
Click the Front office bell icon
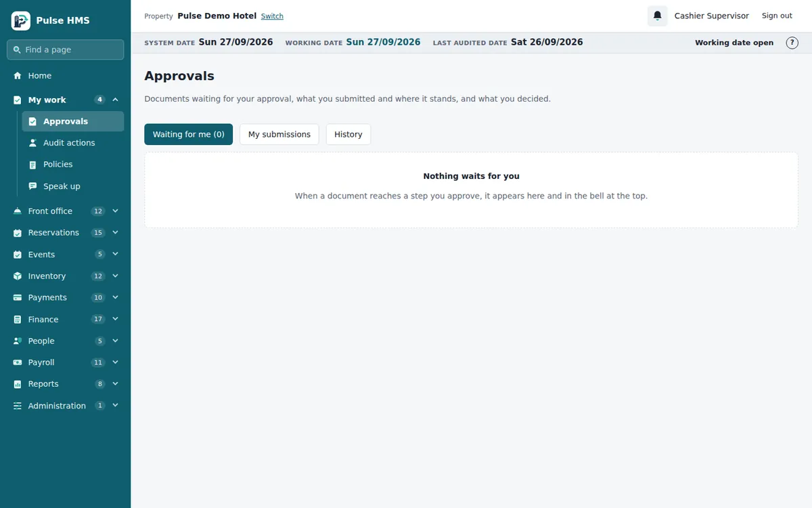[x=18, y=211]
